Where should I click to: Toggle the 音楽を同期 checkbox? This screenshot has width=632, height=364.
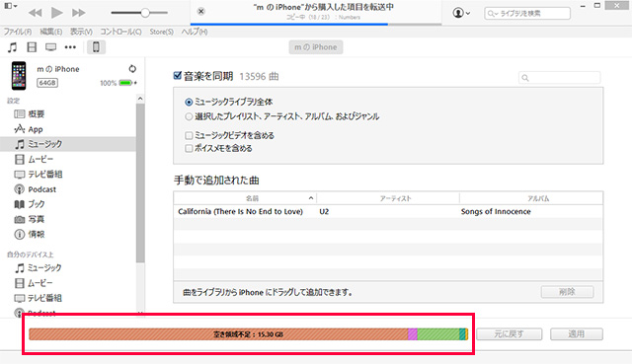tap(178, 76)
